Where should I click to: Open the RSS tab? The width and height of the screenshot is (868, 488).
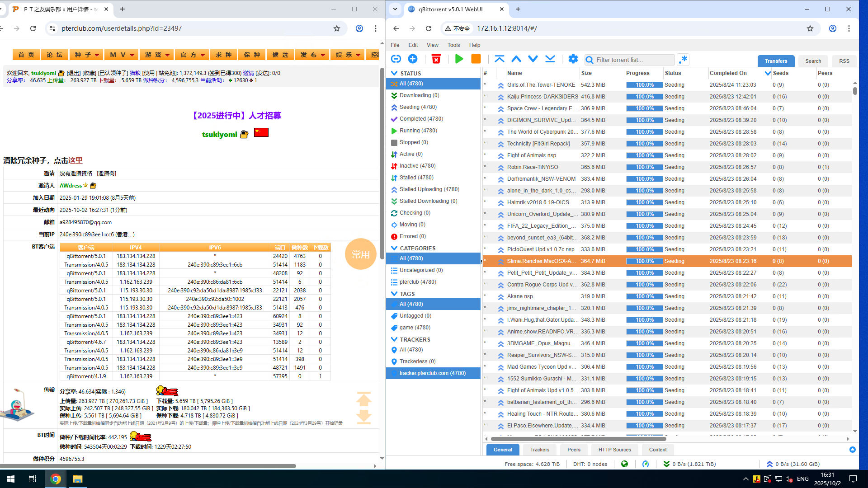pos(844,61)
